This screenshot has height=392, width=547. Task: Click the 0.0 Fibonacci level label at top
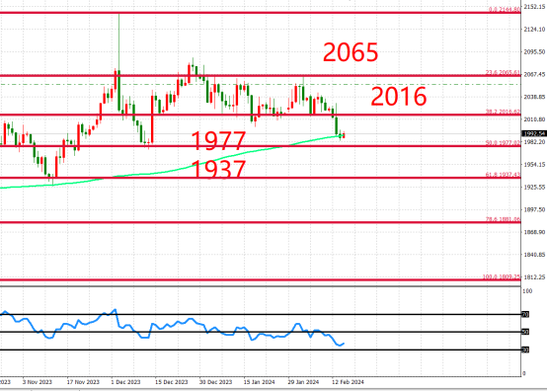[x=505, y=10]
